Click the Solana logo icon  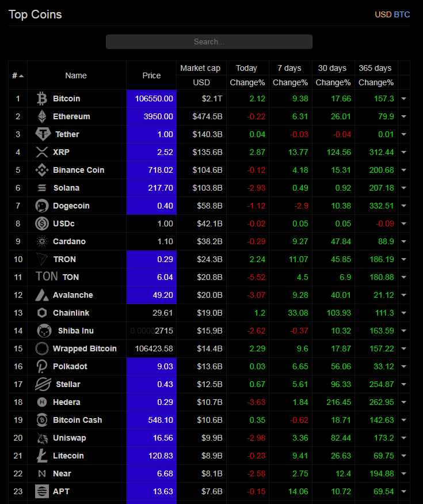[x=42, y=188]
